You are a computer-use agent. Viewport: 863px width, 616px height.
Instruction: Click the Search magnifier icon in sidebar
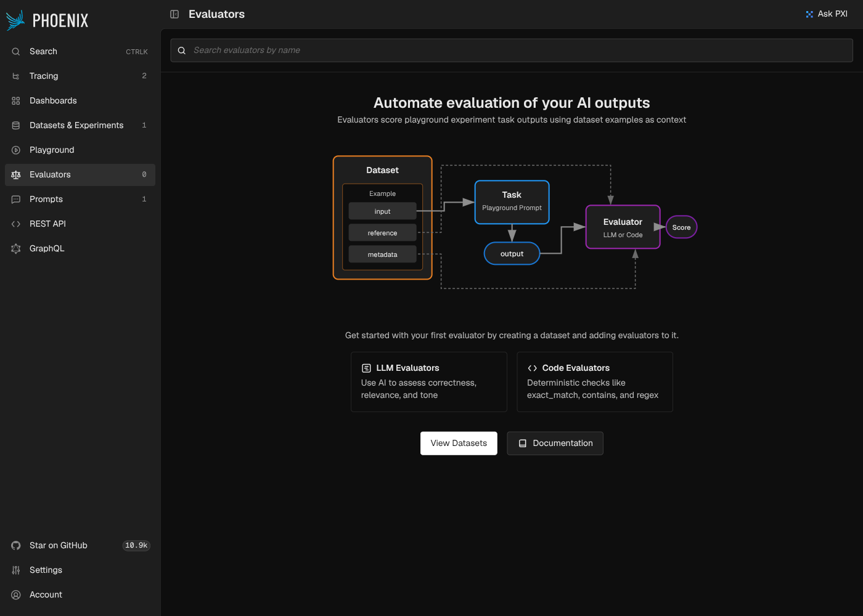coord(16,52)
